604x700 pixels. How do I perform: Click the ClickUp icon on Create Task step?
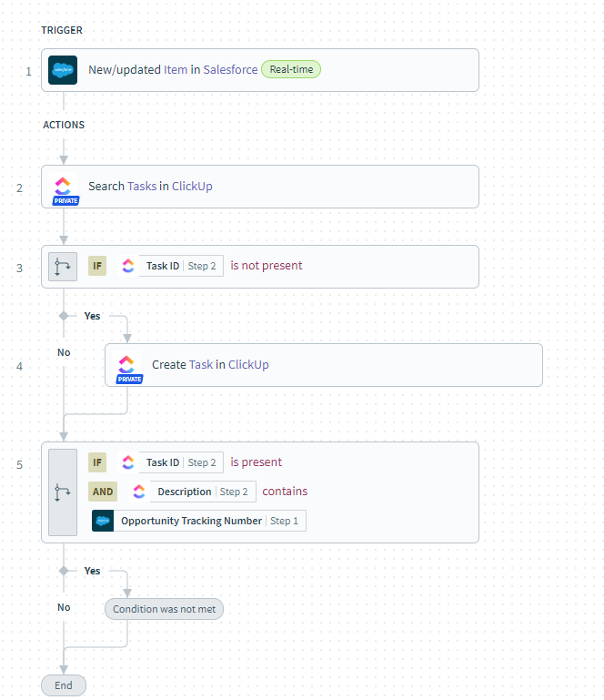pos(126,364)
